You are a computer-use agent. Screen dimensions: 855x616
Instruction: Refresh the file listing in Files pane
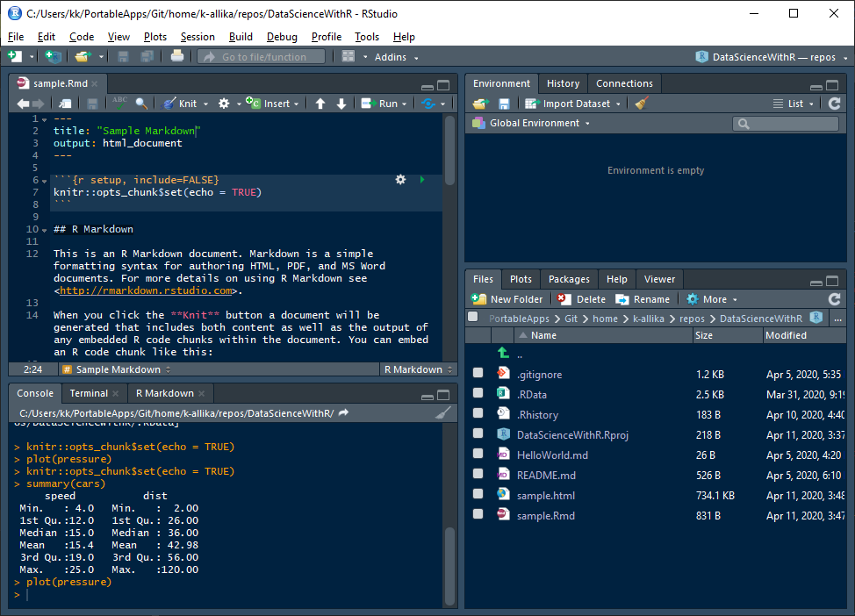tap(833, 298)
